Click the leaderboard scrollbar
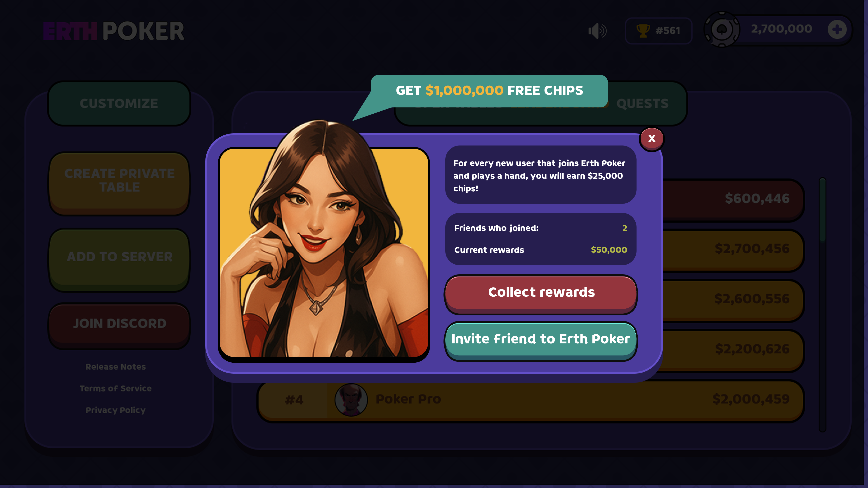Screen dimensions: 868x488 822,305
